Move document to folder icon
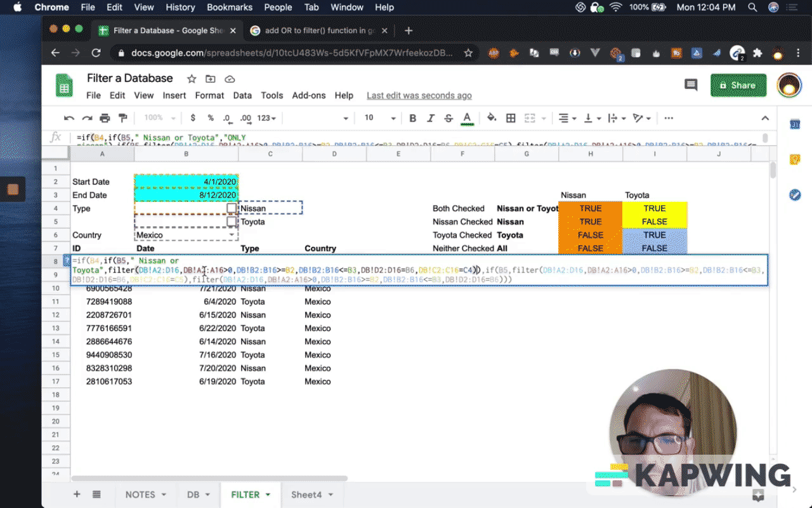 [x=211, y=79]
